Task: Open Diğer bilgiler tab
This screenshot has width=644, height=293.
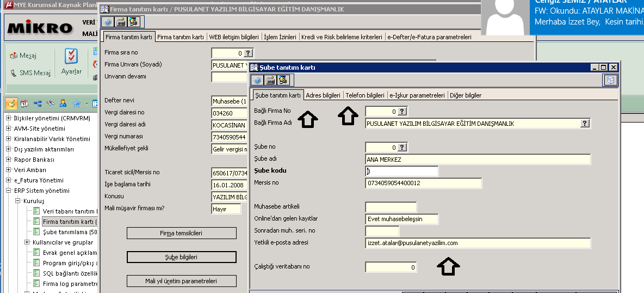Action: (x=466, y=95)
